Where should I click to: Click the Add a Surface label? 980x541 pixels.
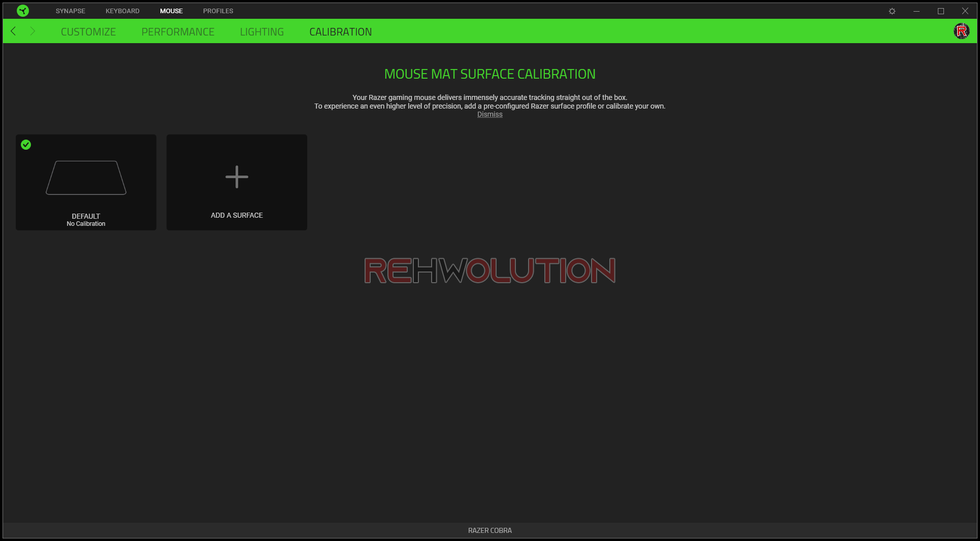point(237,216)
